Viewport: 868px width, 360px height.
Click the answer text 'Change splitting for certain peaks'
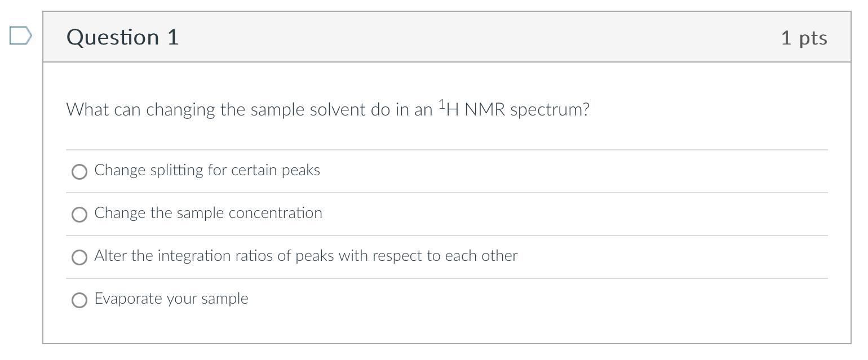click(207, 170)
